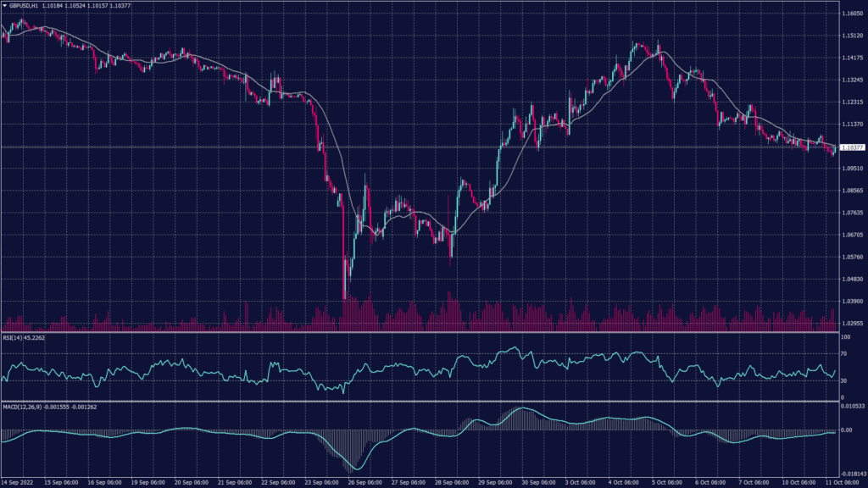Screen dimensions: 868x488
Task: Click the divider between RSI and MACD panels
Action: [420, 401]
